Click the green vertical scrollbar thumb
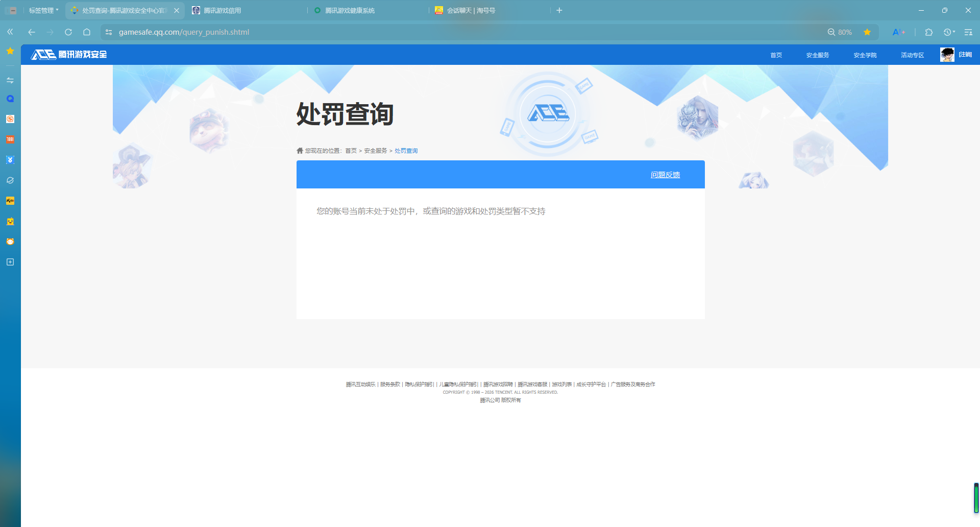Image resolution: width=980 pixels, height=527 pixels. point(976,498)
